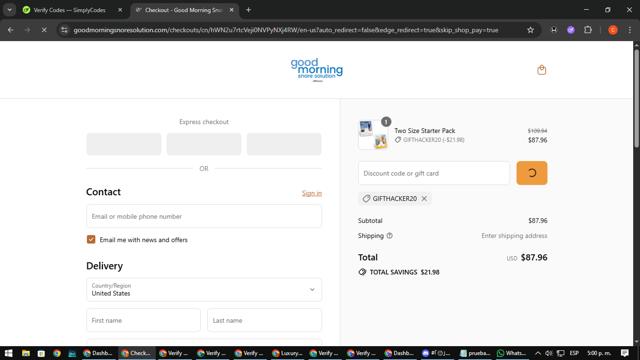Open the tab search dropdown arrow
This screenshot has height=360, width=640.
(9, 10)
